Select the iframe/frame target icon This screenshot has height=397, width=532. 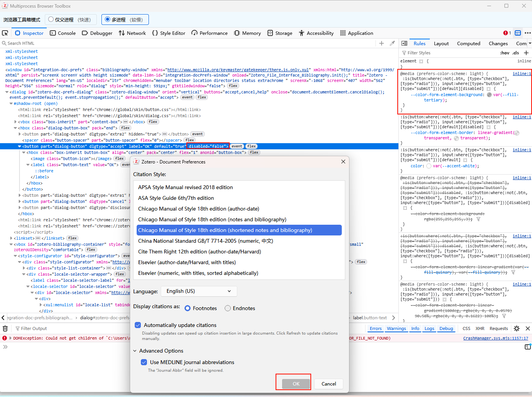[518, 33]
